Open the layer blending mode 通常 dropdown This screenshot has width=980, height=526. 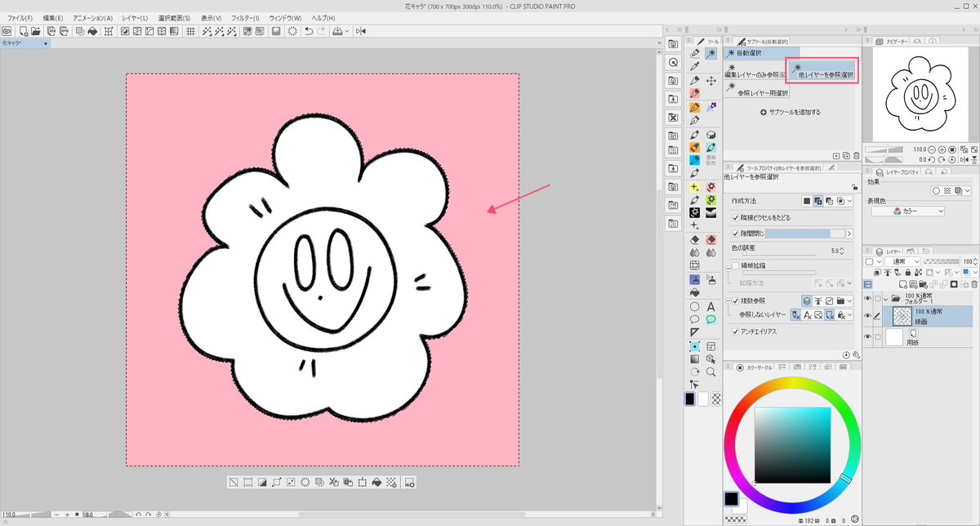[905, 261]
